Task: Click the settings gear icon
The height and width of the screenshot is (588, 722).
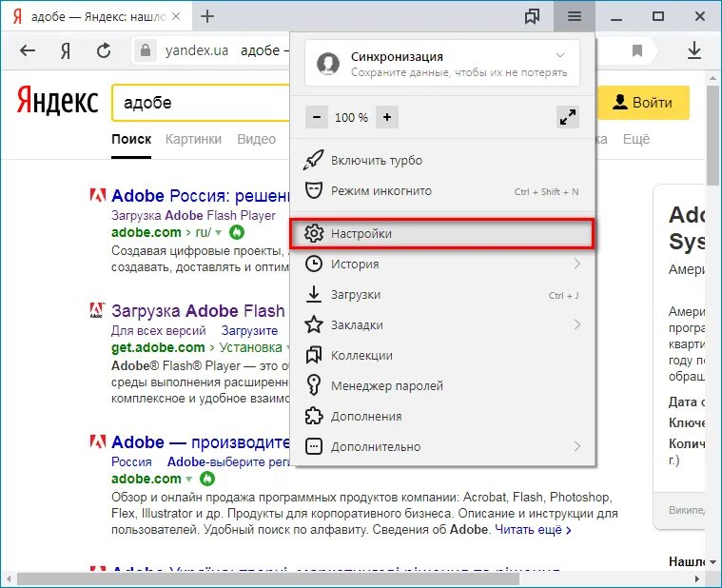Action: point(314,233)
